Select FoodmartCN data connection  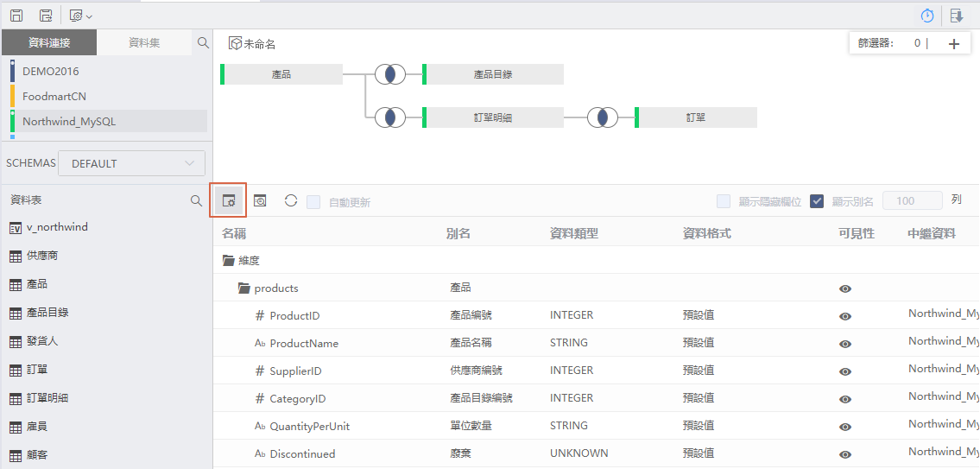[54, 97]
